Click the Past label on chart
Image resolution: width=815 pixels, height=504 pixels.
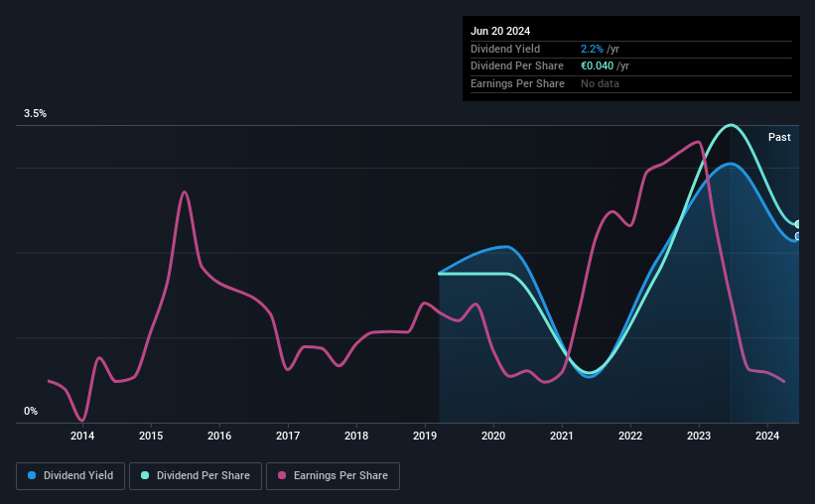pos(779,137)
